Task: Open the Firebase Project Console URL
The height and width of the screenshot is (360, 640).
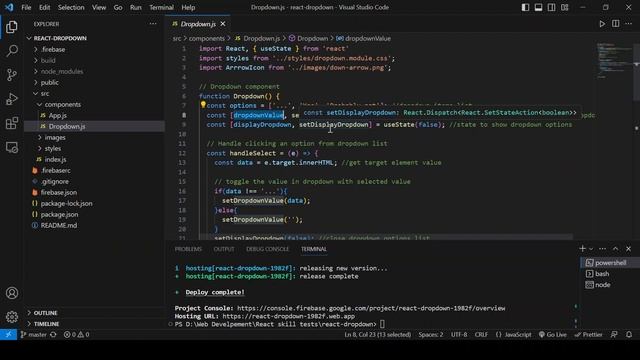Action: coord(371,308)
